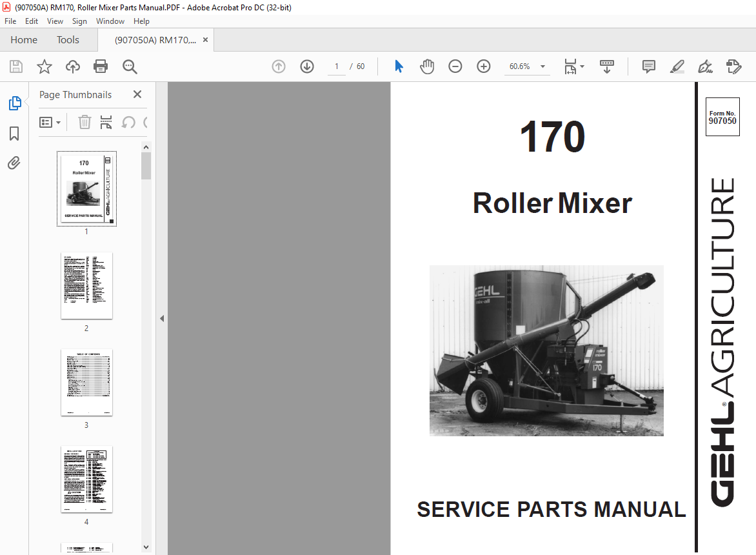Activate the Hand pan tool
The image size is (756, 555).
click(426, 66)
